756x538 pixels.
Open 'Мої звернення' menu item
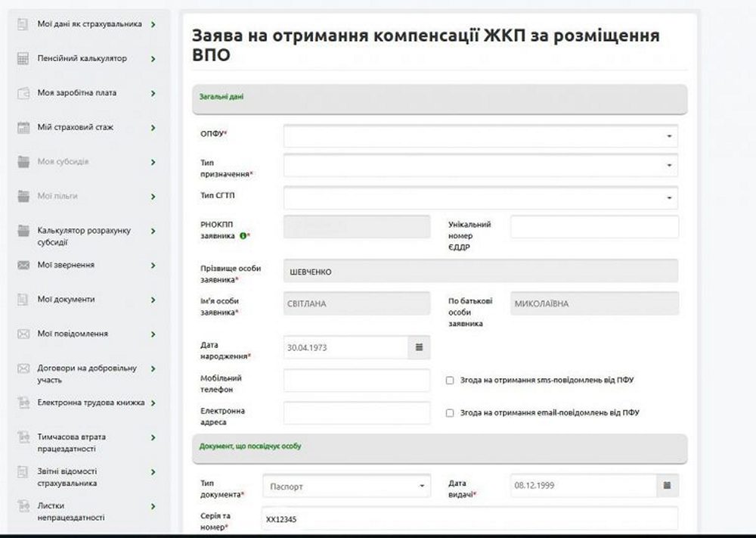(x=66, y=265)
